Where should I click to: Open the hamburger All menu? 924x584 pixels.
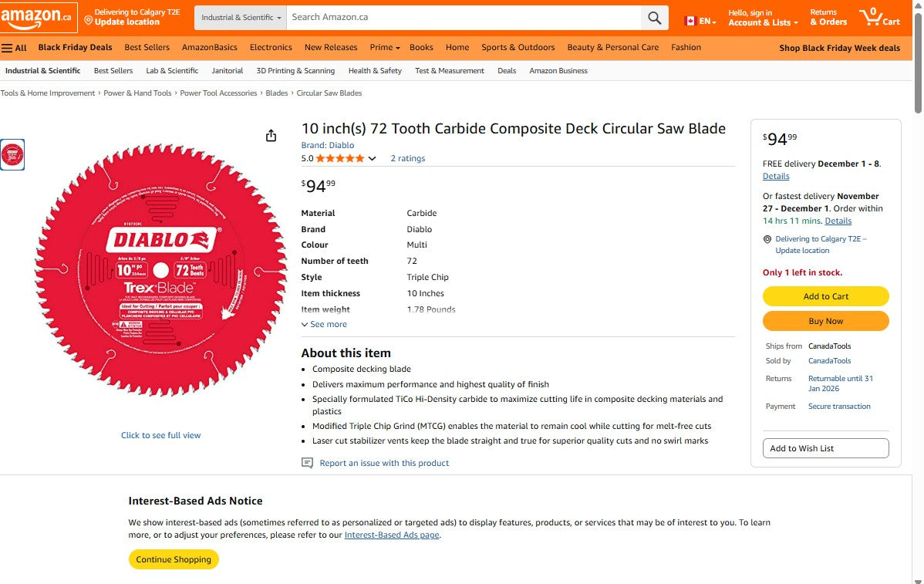(x=8, y=47)
